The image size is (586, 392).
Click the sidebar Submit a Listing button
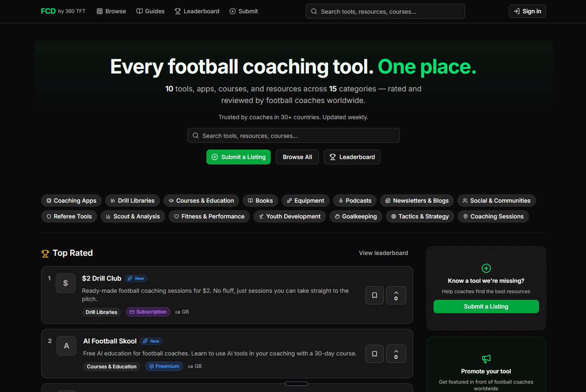[x=486, y=307]
